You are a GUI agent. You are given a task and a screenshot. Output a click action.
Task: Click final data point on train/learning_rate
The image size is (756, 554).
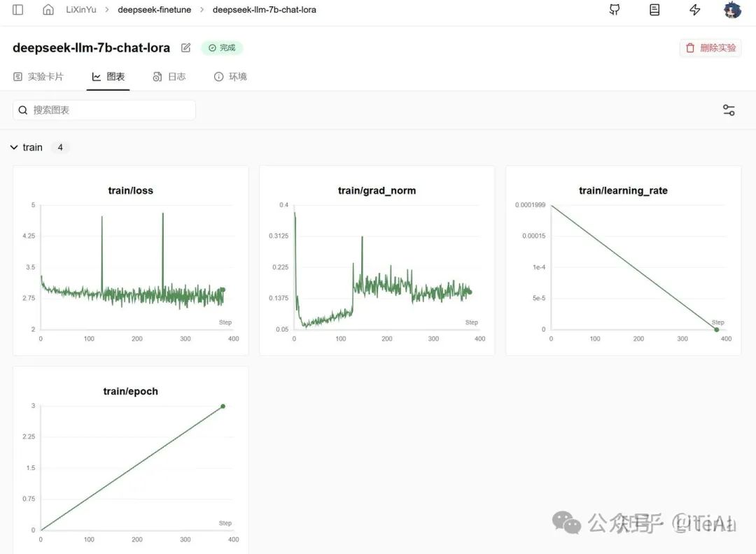pyautogui.click(x=717, y=329)
